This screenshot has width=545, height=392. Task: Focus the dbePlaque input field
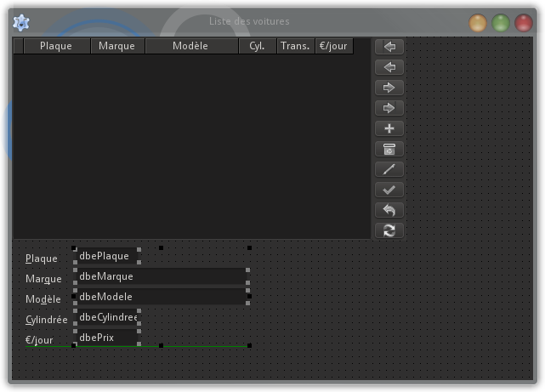[107, 256]
